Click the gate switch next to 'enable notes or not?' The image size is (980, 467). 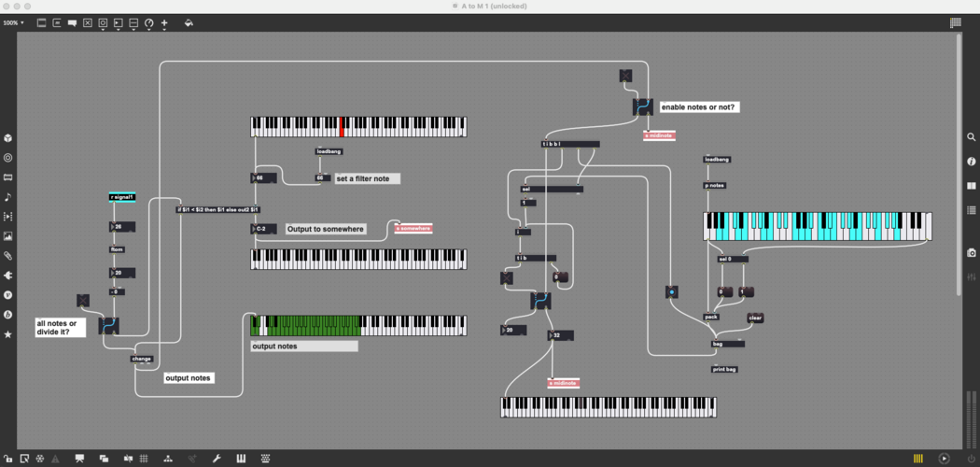coord(642,106)
